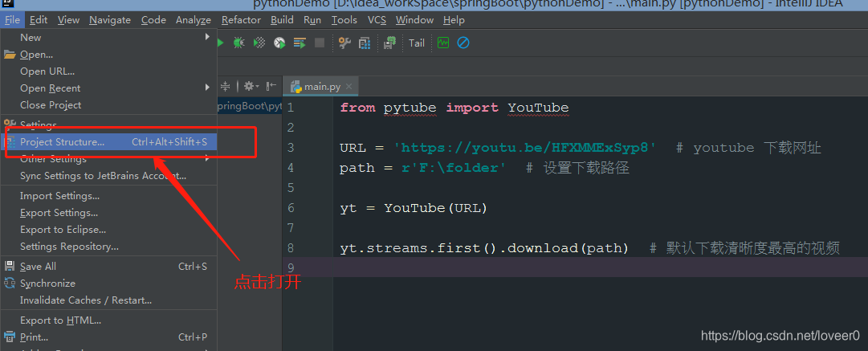Select Synchronize menu item
This screenshot has width=868, height=351.
tap(108, 284)
